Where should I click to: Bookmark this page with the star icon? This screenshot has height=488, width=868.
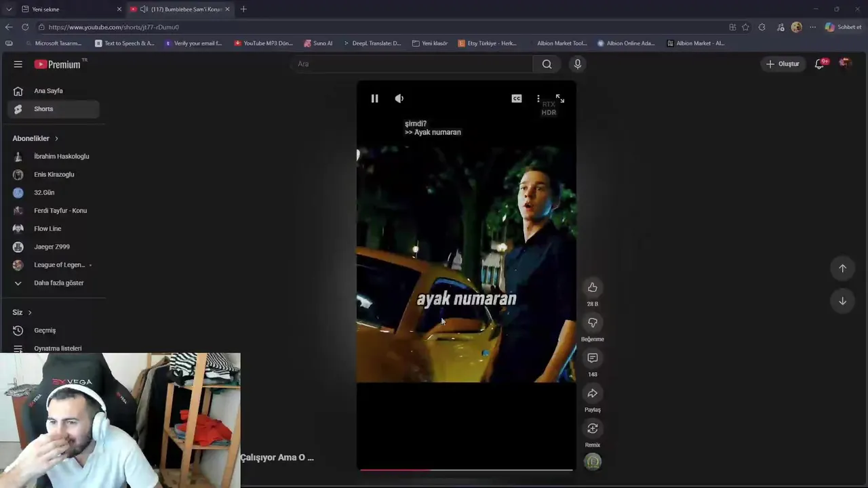[746, 27]
